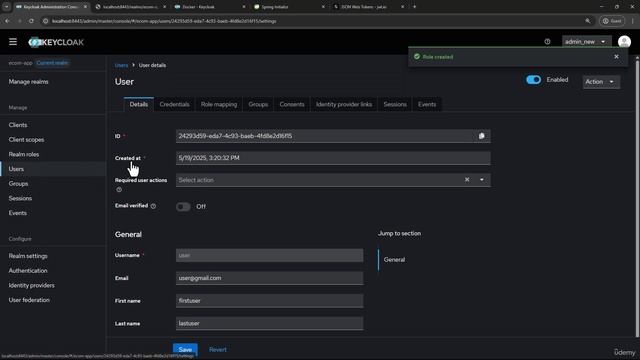This screenshot has height=360, width=640.
Task: Expand the Required user actions dropdown arrow
Action: (482, 180)
